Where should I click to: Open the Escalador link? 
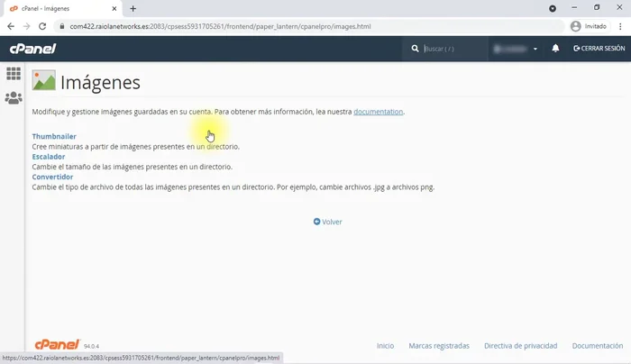tap(49, 157)
